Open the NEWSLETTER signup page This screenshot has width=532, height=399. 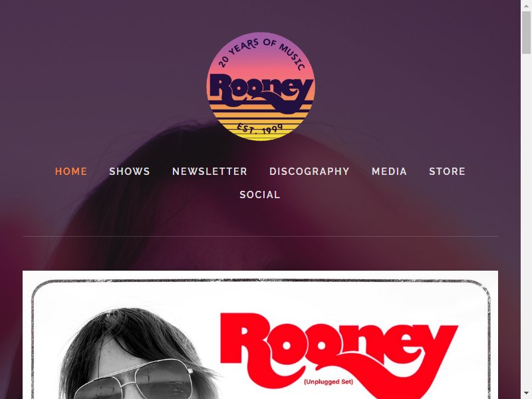pyautogui.click(x=209, y=172)
